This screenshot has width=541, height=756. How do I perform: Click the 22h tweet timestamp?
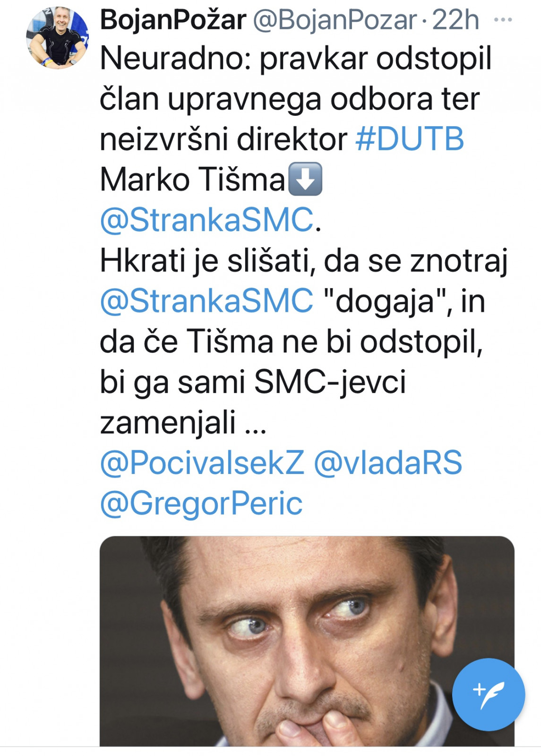(x=455, y=20)
